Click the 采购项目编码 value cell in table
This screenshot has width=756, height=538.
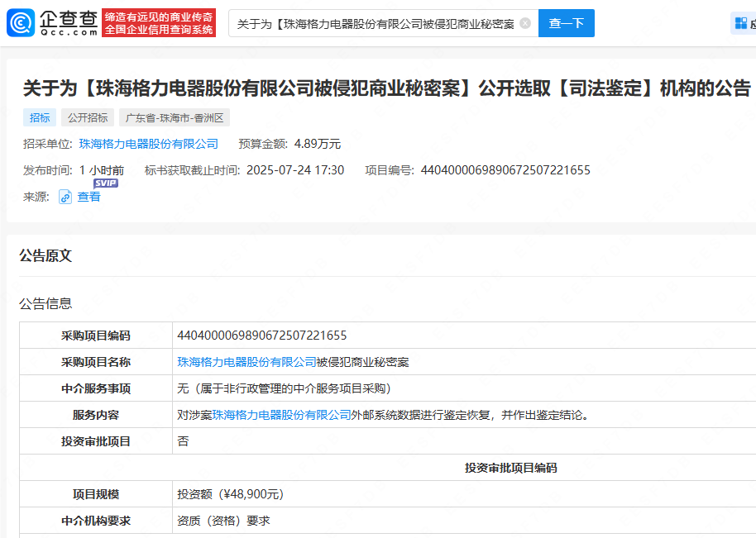tap(464, 336)
